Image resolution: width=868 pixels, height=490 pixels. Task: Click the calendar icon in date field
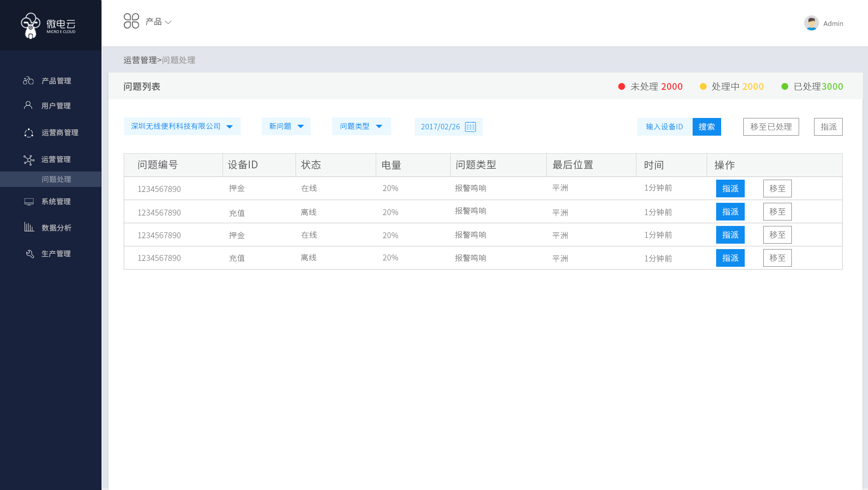(x=470, y=127)
